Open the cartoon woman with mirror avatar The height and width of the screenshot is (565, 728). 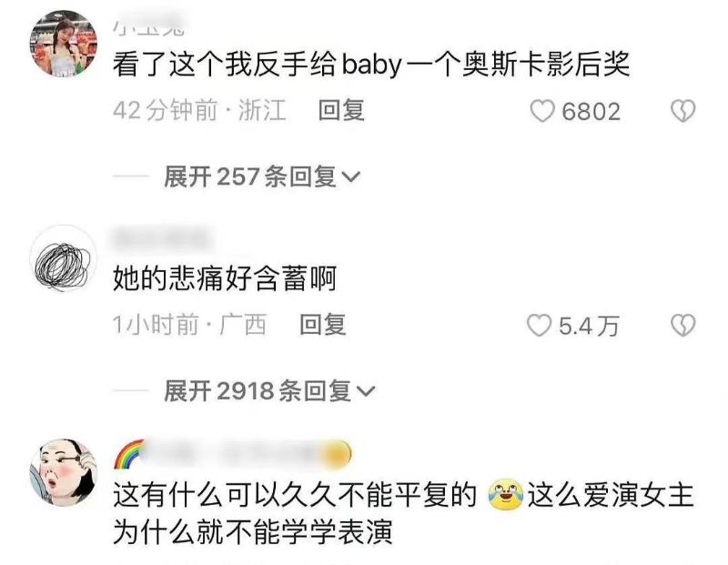pos(64,472)
